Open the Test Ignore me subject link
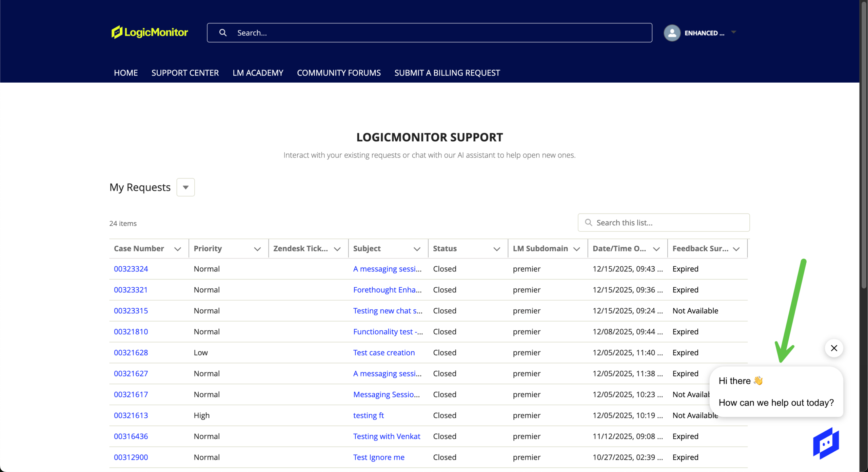868x472 pixels. click(x=379, y=457)
